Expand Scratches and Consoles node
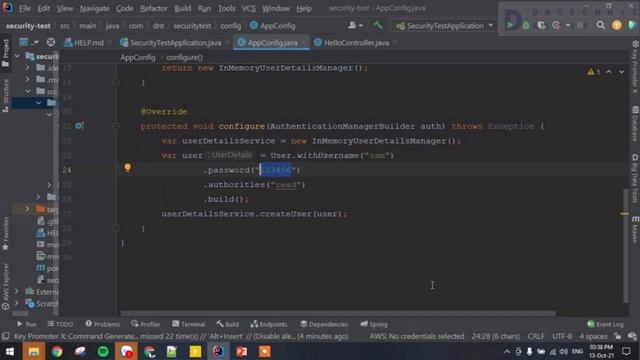 click(17, 303)
